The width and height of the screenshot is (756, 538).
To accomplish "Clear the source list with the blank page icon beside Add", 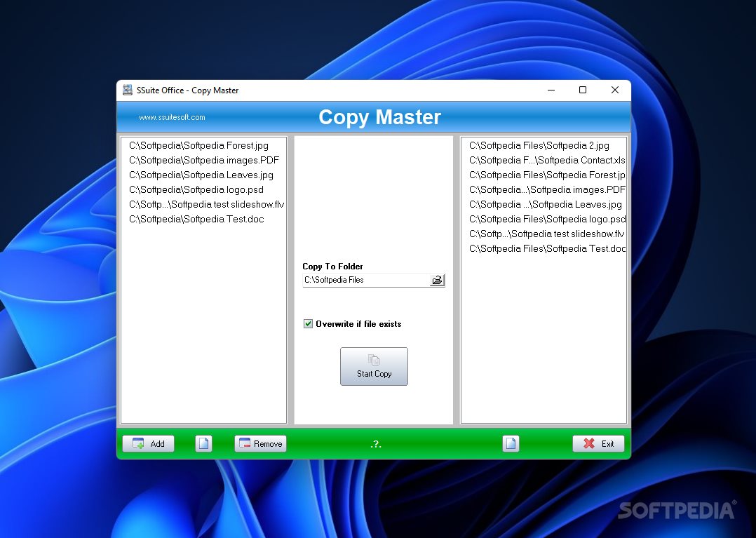I will (x=203, y=443).
